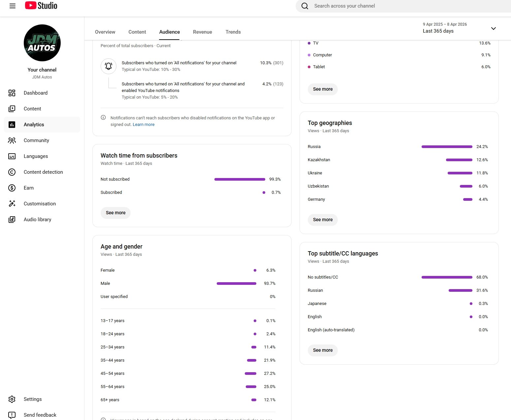Click the Send feedback icon

click(x=12, y=415)
